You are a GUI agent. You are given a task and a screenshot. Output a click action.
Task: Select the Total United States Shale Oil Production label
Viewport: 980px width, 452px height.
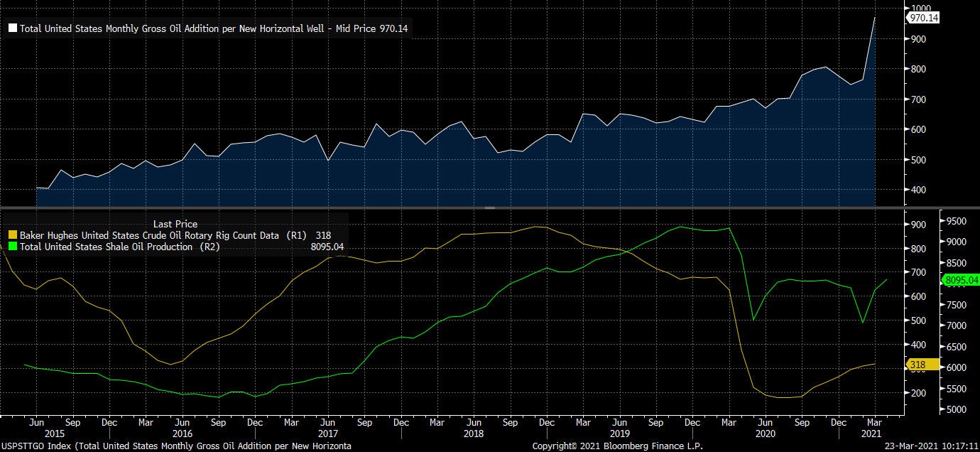[116, 247]
